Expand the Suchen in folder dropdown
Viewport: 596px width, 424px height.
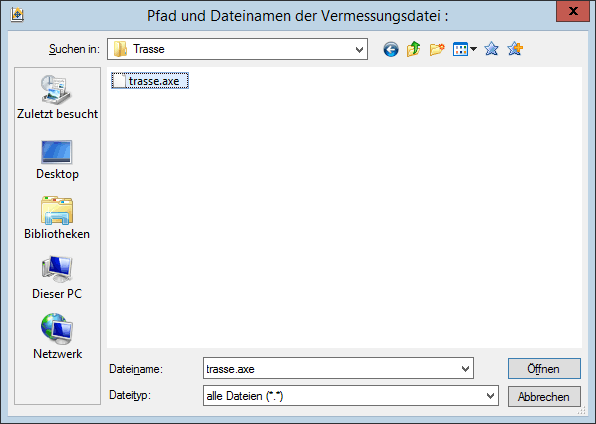click(x=359, y=49)
